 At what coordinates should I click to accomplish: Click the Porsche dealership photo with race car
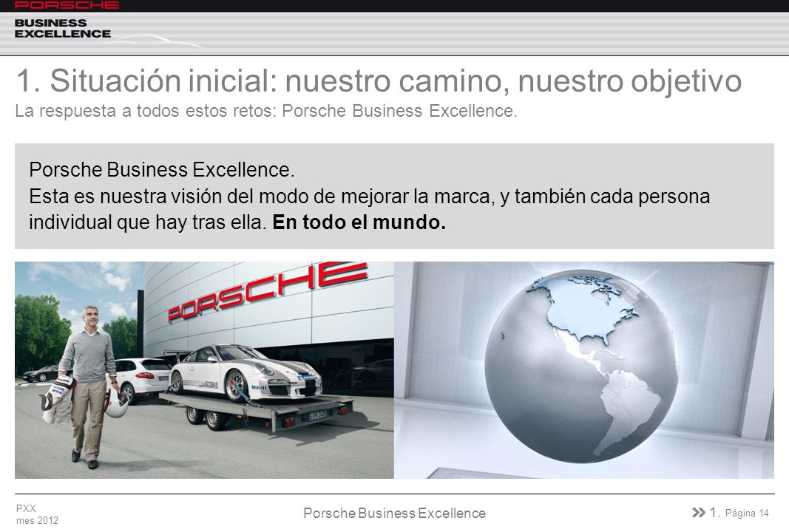pos(204,370)
